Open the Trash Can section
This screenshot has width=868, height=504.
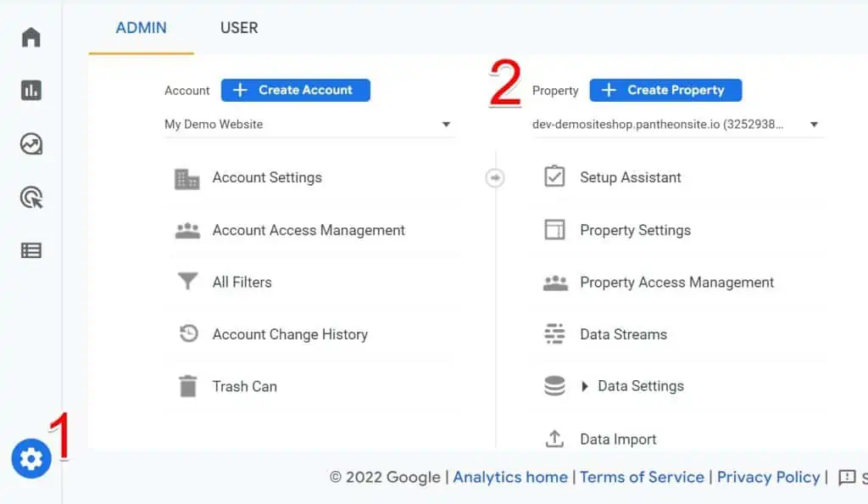click(x=244, y=386)
